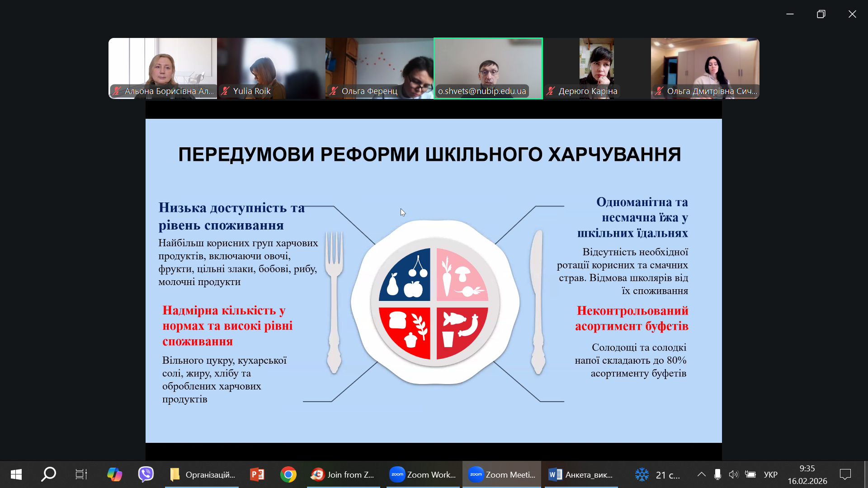Select Yulia Roik participant video
The width and height of the screenshot is (868, 488).
[x=271, y=68]
